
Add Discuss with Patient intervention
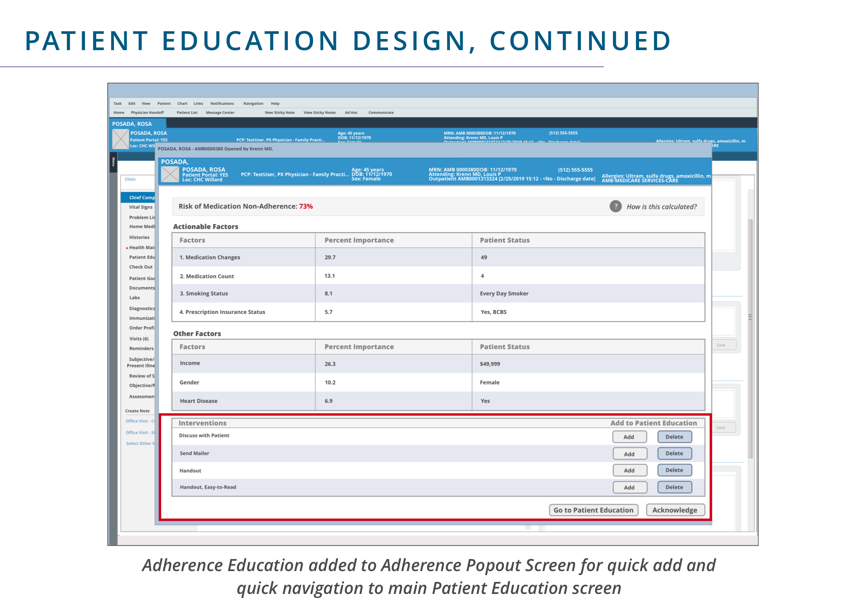point(629,437)
